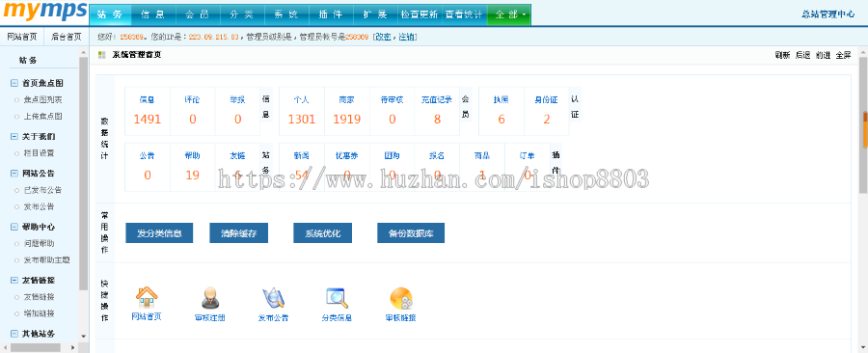Screen dimensions: 868x353
Task: Click the sidebar vertical scrollbar down arrow
Action: [x=84, y=337]
